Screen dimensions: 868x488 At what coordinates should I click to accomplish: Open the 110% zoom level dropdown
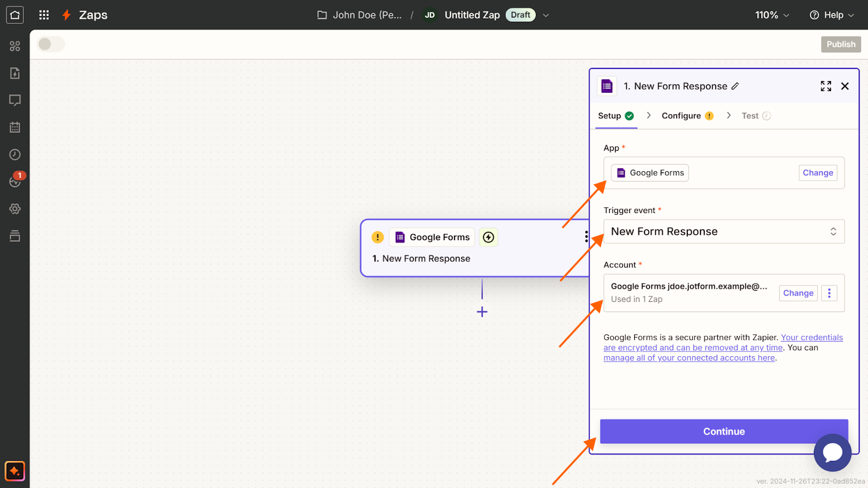(772, 15)
